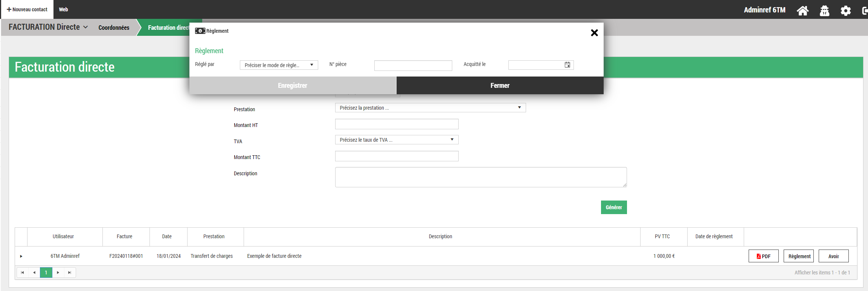The height and width of the screenshot is (291, 868).
Task: Open the FACTURATION Directe menu
Action: (48, 27)
